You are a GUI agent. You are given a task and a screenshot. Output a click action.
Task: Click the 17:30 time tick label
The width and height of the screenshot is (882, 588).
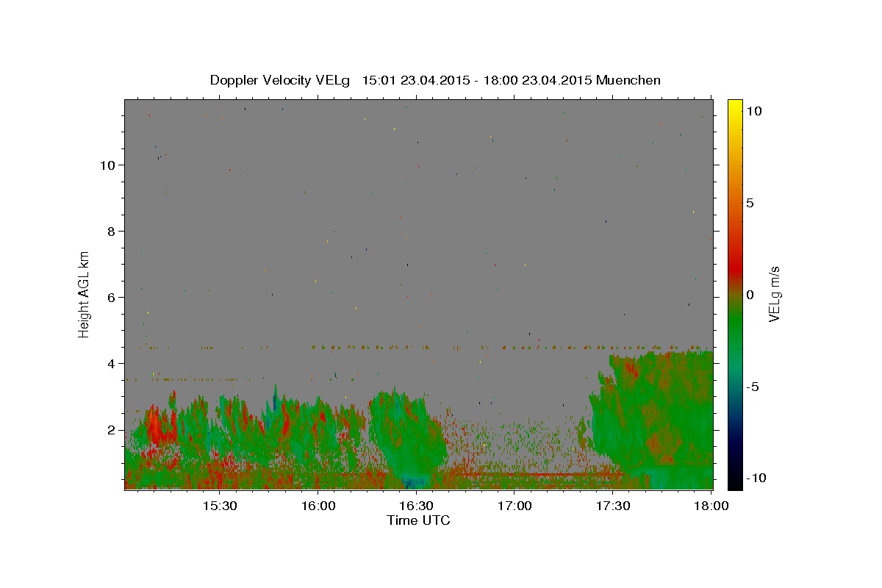(x=613, y=506)
